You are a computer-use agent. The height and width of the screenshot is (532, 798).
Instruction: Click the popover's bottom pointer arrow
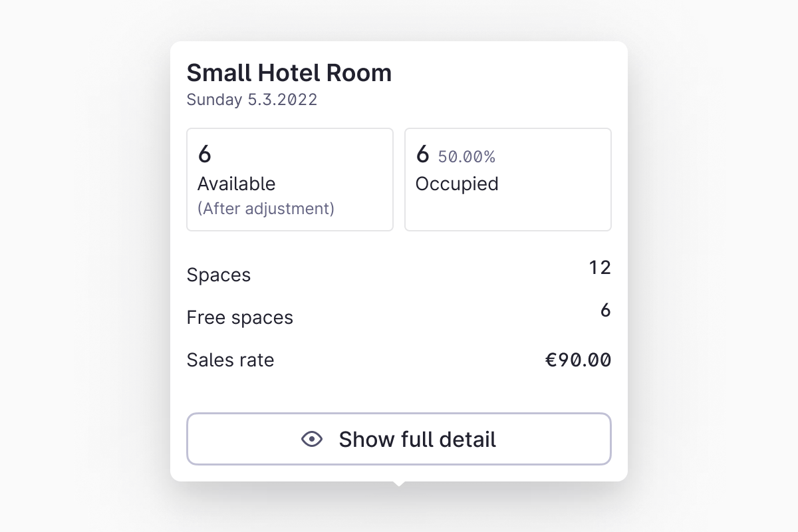[x=398, y=483]
